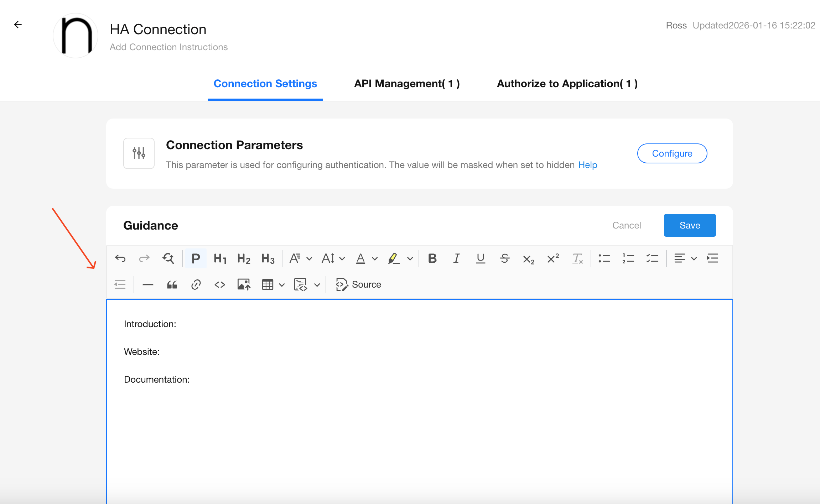Click the undo icon in editor toolbar

click(x=120, y=258)
